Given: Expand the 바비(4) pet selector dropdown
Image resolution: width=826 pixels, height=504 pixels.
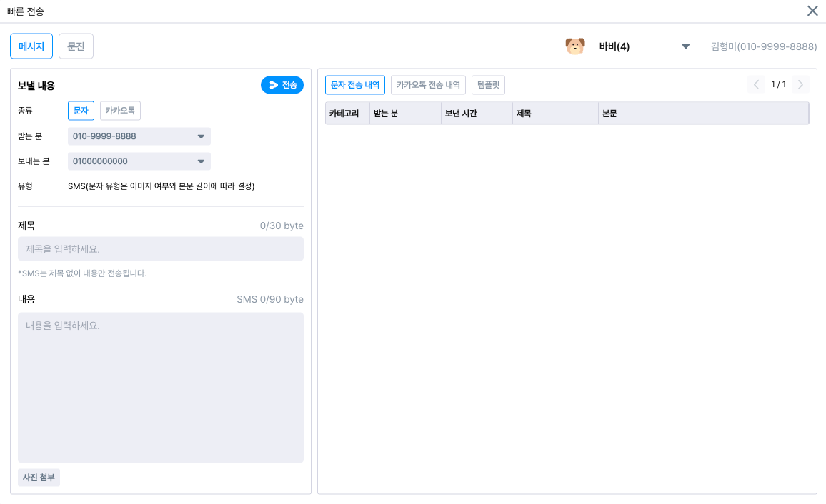Looking at the screenshot, I should 685,46.
